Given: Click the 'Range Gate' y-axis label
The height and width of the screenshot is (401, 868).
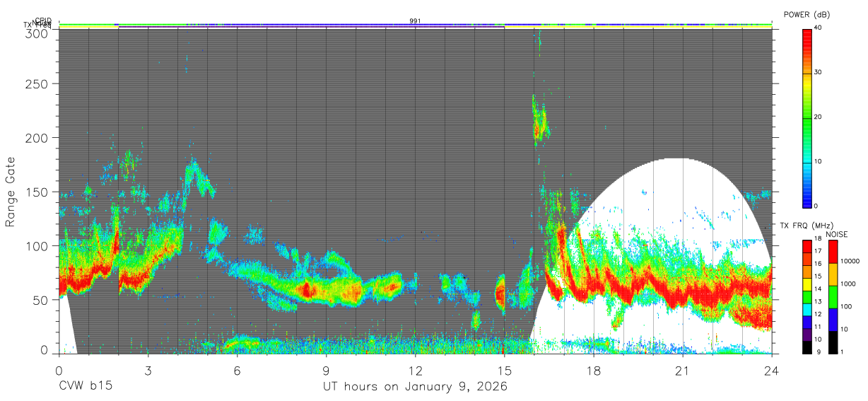Looking at the screenshot, I should pos(11,192).
